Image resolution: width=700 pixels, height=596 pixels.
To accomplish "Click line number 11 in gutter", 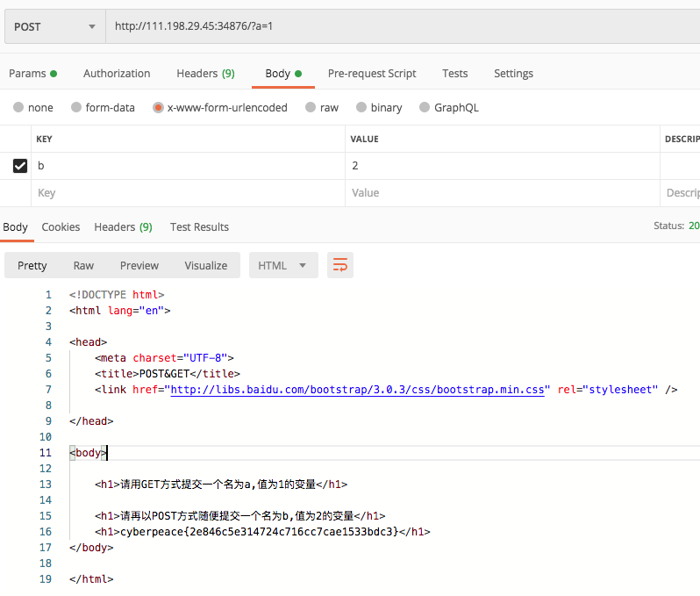I will point(46,453).
